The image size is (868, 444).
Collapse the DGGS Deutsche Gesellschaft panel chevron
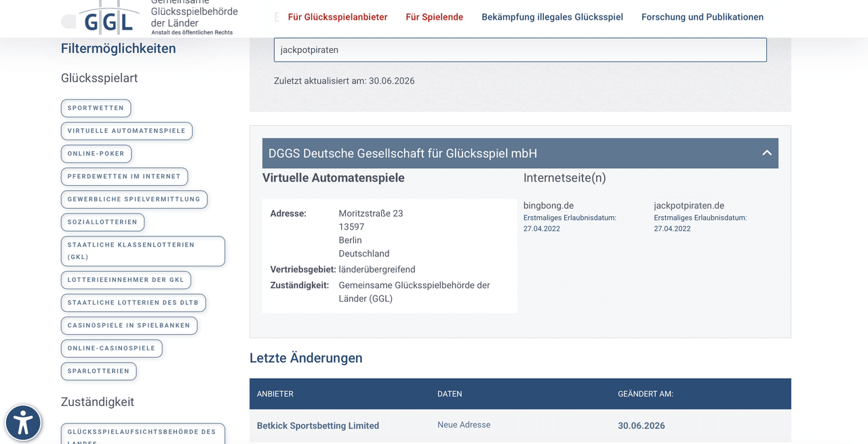tap(767, 153)
